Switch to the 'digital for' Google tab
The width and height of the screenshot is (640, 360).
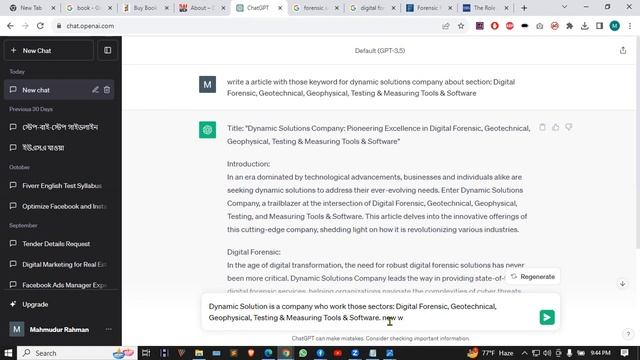tap(372, 8)
